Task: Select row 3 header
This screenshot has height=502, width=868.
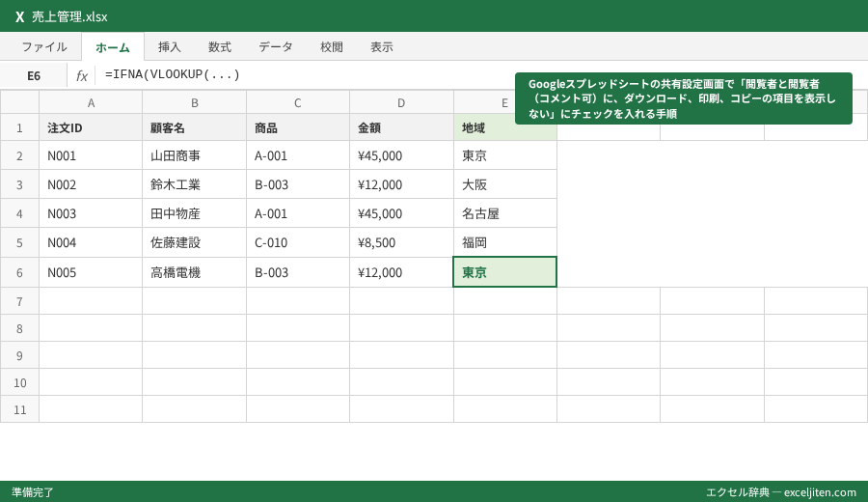Action: [x=19, y=184]
